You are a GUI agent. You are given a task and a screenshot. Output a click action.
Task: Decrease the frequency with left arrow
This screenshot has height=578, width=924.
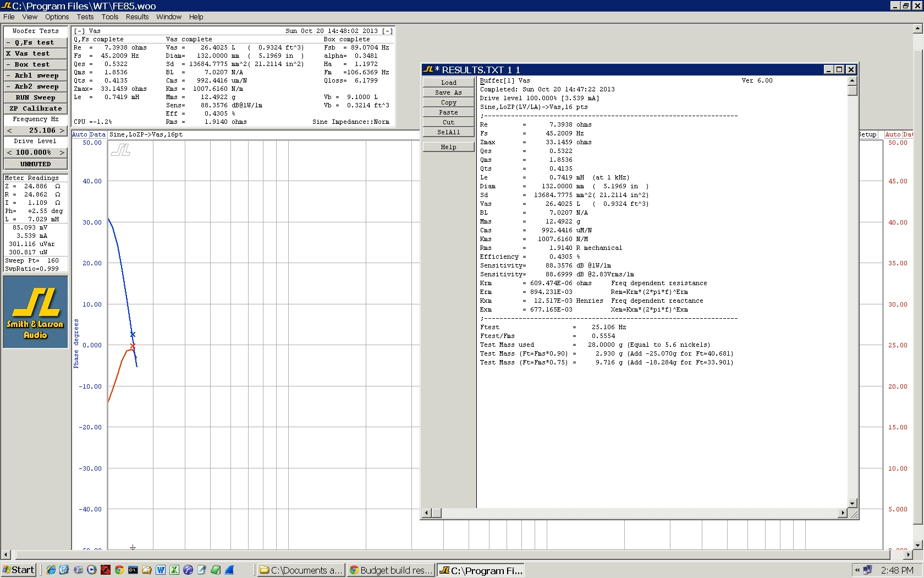(9, 130)
